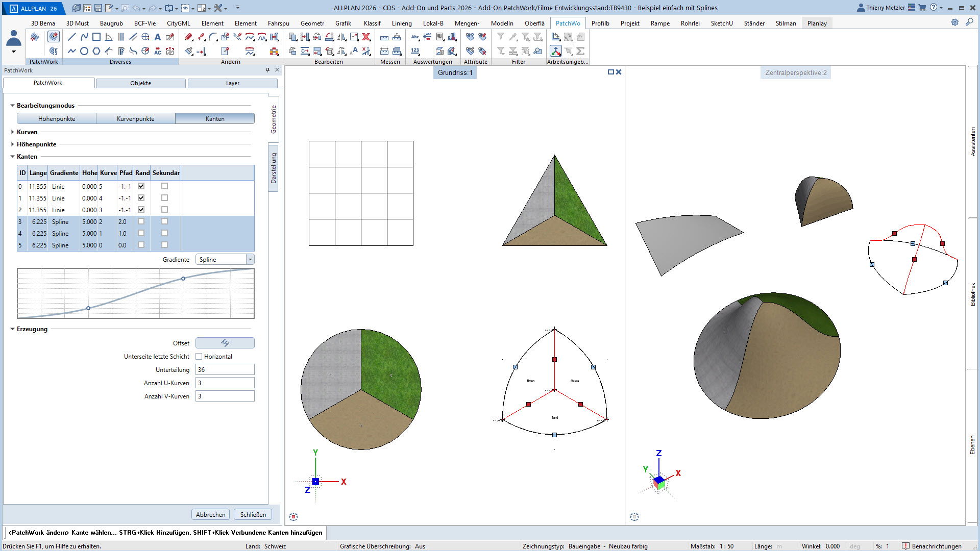Open the settings gear icon
This screenshot has height=551, width=980.
954,22
